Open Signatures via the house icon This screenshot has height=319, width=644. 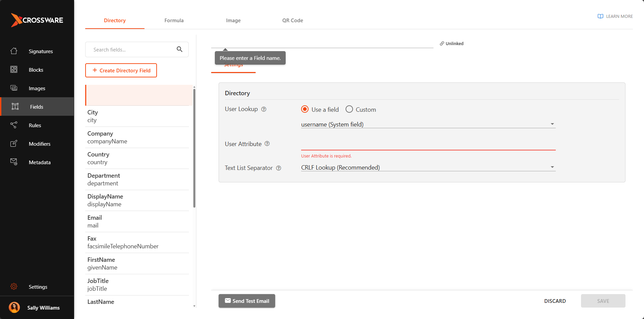pyautogui.click(x=14, y=51)
